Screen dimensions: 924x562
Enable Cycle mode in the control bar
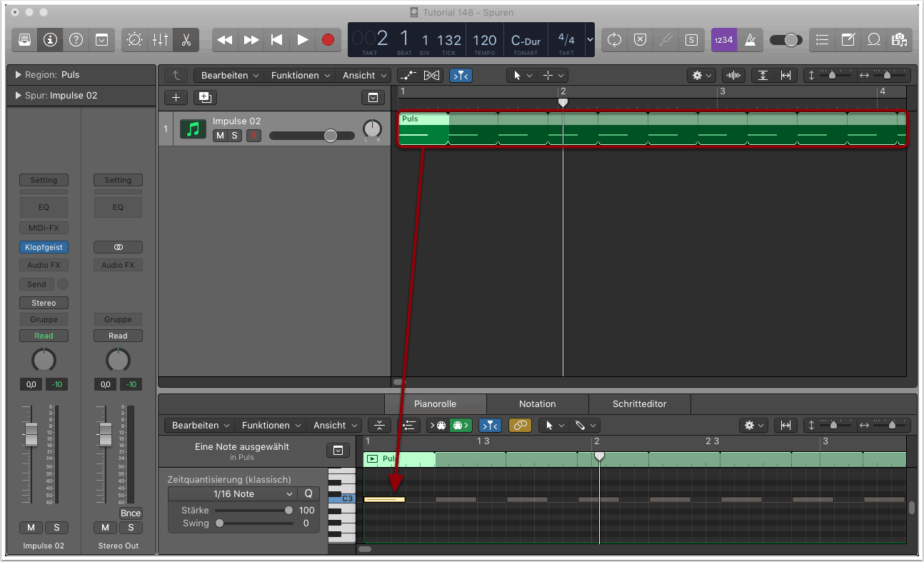tap(614, 40)
